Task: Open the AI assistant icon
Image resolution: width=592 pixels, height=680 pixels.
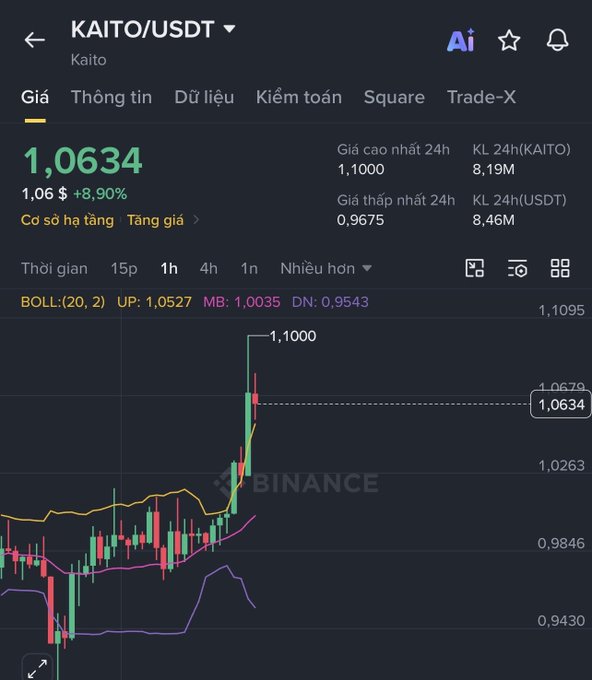Action: [461, 41]
